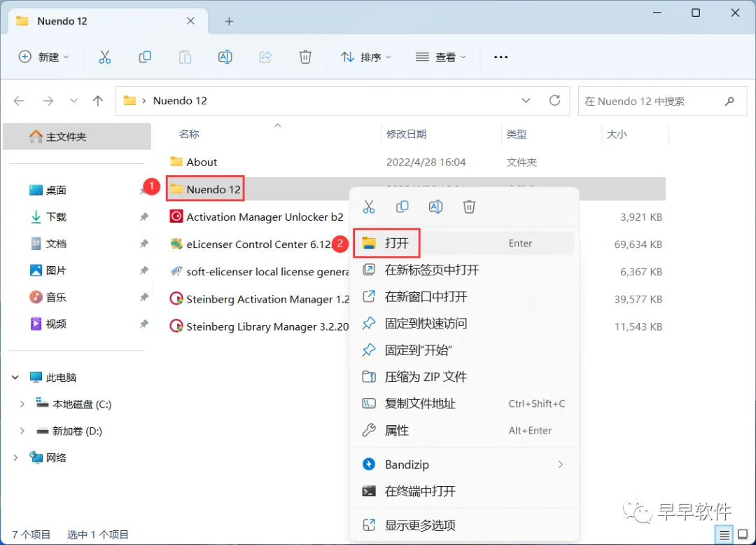
Task: Sort by the 修改日期 column header
Action: (406, 134)
